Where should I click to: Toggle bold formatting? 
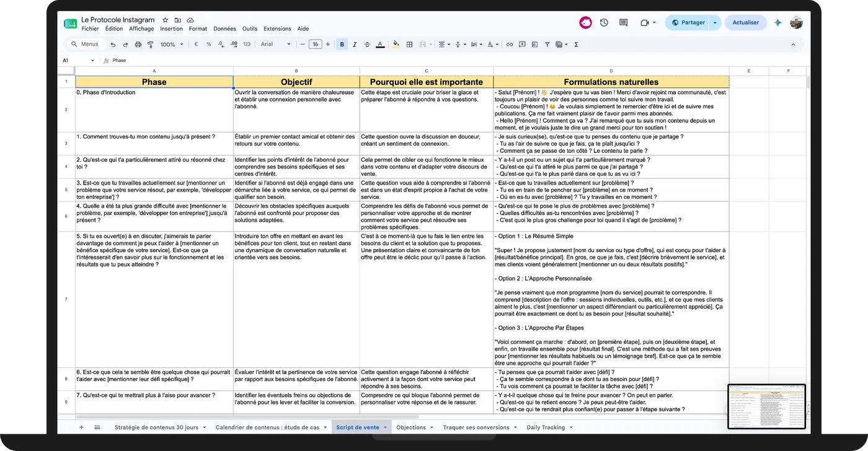(342, 45)
